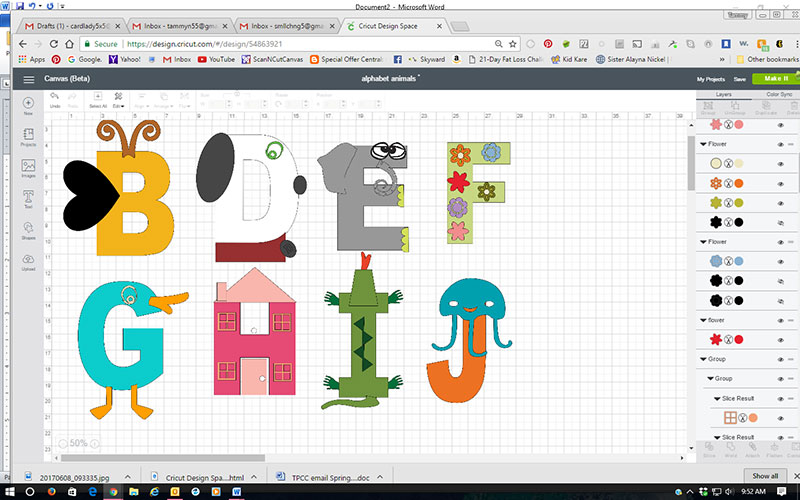Hide the pink flower layer at top

(x=781, y=125)
